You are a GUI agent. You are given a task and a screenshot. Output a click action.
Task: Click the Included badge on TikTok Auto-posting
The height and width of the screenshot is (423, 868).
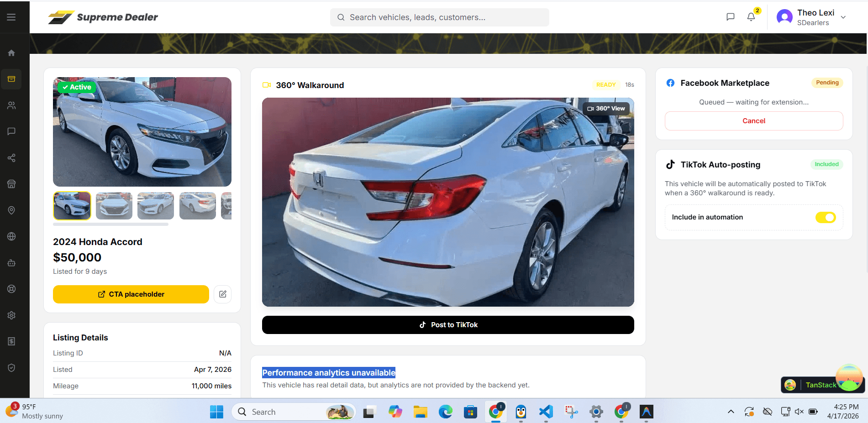[x=826, y=164]
